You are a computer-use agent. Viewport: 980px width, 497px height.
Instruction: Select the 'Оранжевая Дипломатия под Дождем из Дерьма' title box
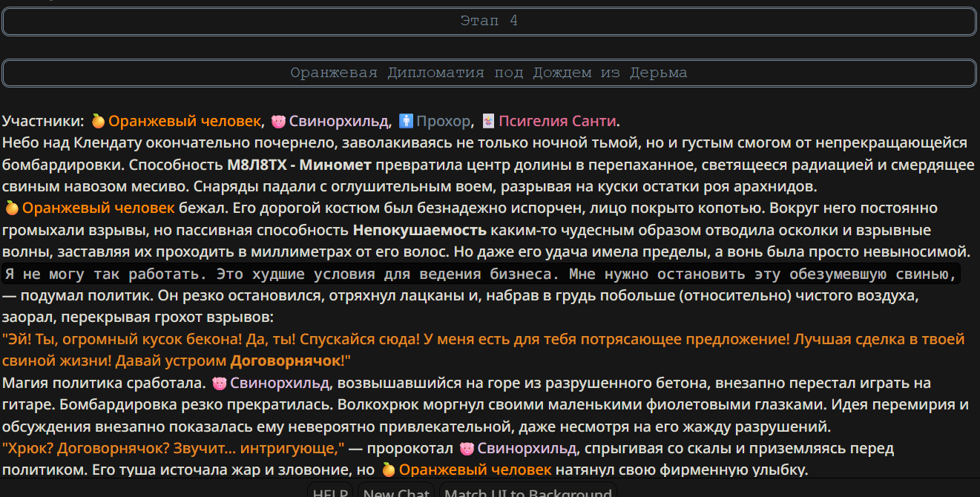489,73
